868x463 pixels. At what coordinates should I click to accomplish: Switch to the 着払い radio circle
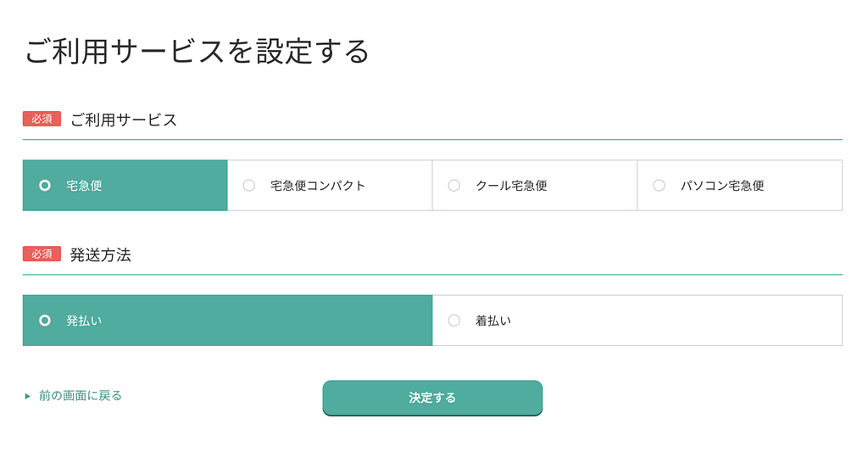[x=454, y=321]
